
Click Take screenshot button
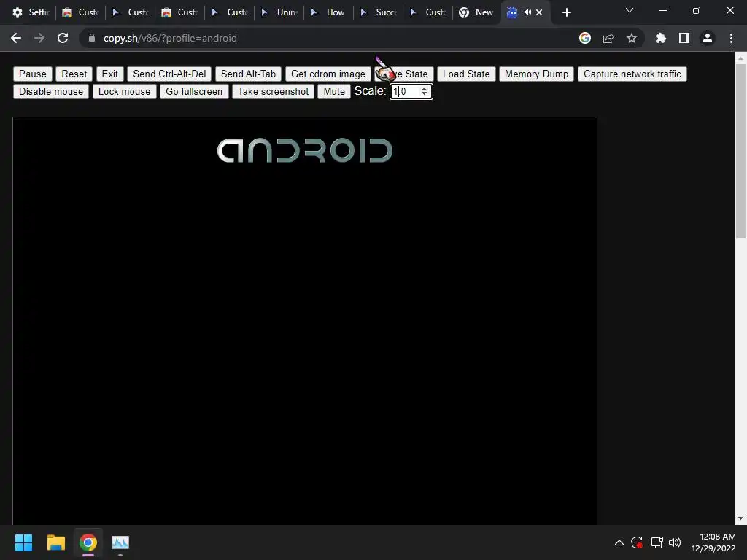coord(273,91)
